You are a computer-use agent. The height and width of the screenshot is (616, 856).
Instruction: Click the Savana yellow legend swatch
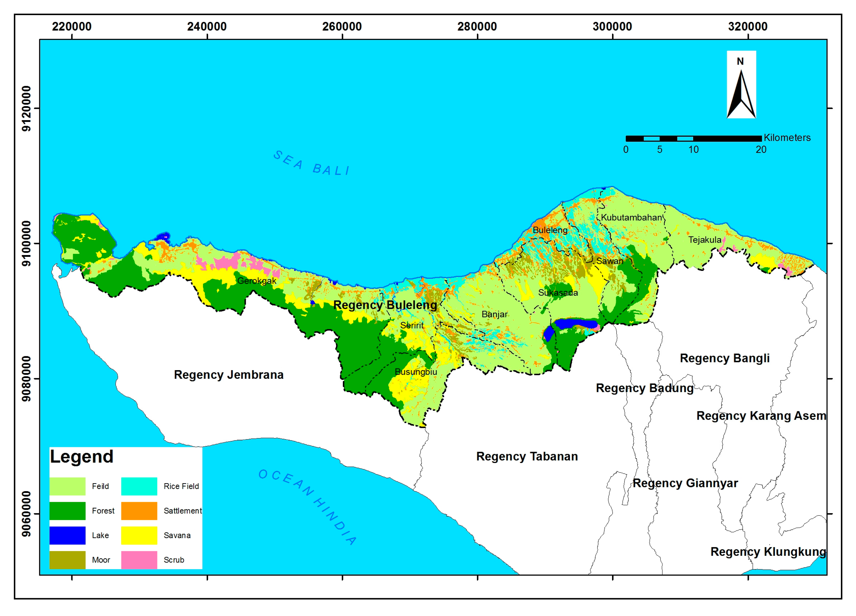(139, 535)
